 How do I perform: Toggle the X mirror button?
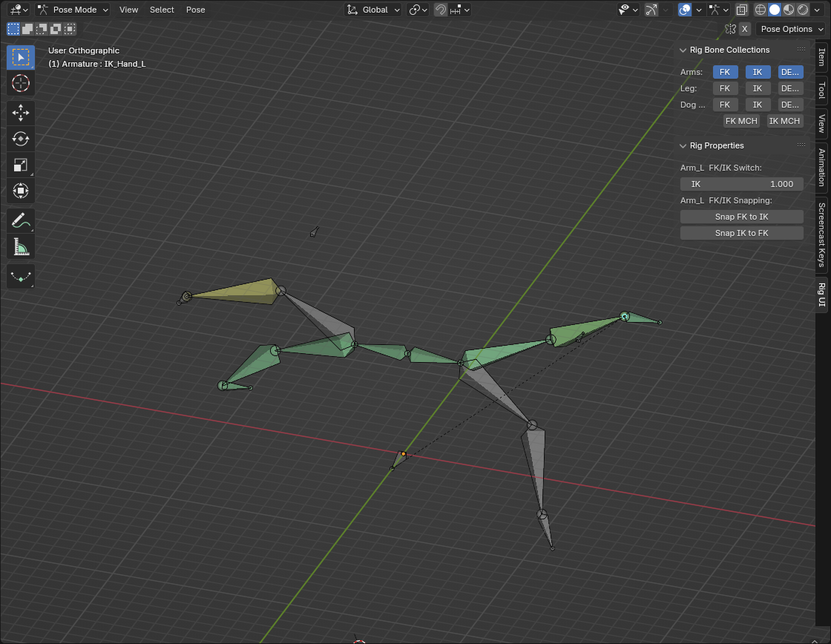(745, 29)
